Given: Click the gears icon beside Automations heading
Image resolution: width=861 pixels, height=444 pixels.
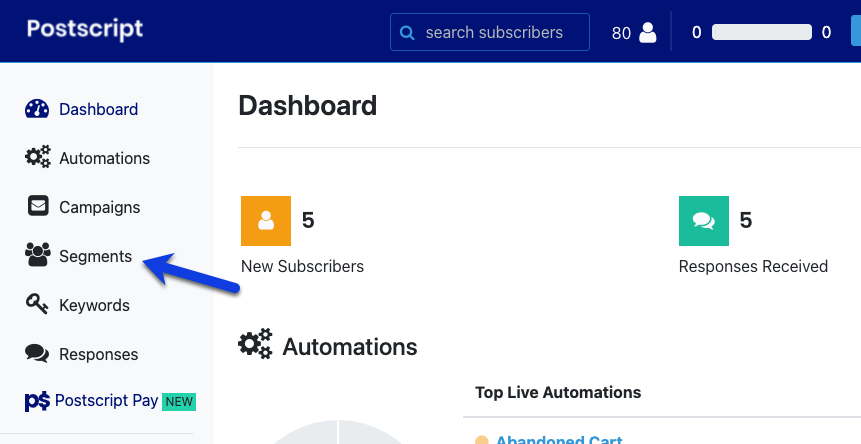Looking at the screenshot, I should 255,344.
